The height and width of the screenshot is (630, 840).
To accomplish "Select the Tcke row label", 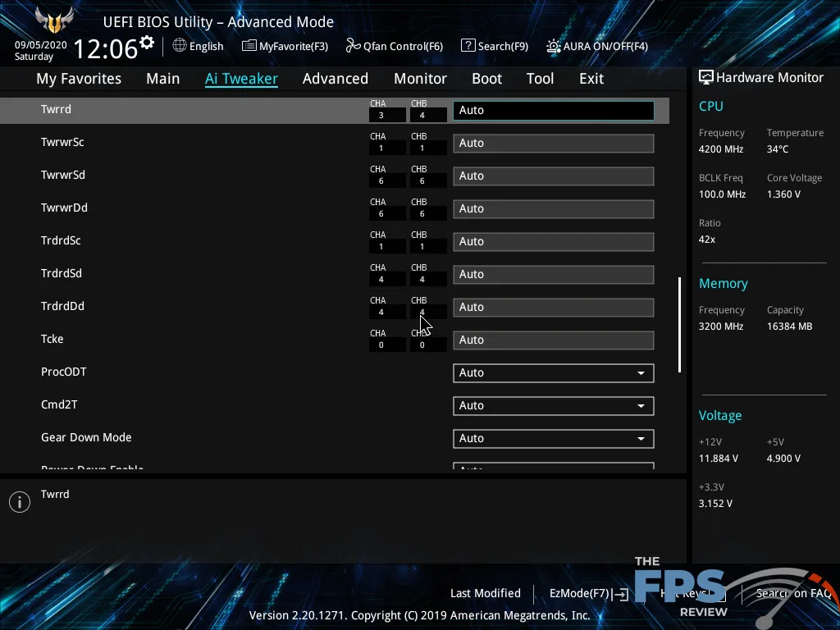I will tap(52, 339).
